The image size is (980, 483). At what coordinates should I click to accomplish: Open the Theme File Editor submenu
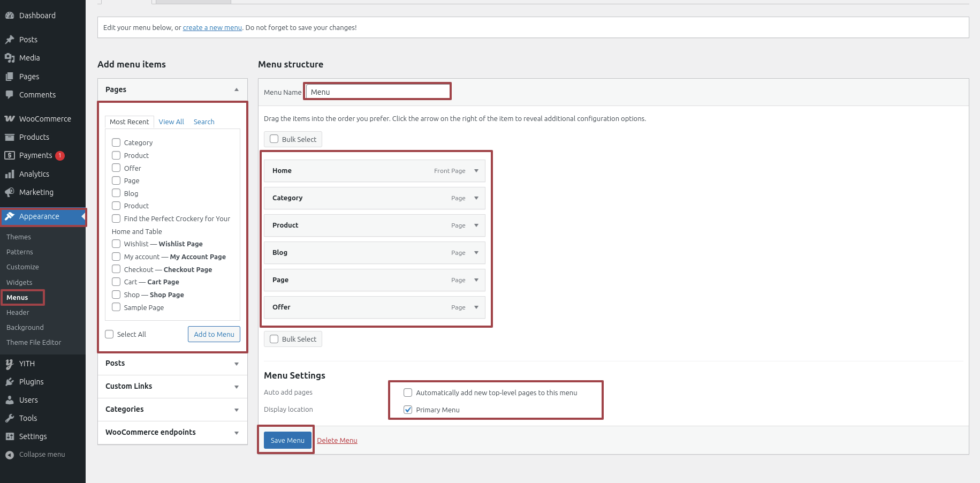[34, 343]
